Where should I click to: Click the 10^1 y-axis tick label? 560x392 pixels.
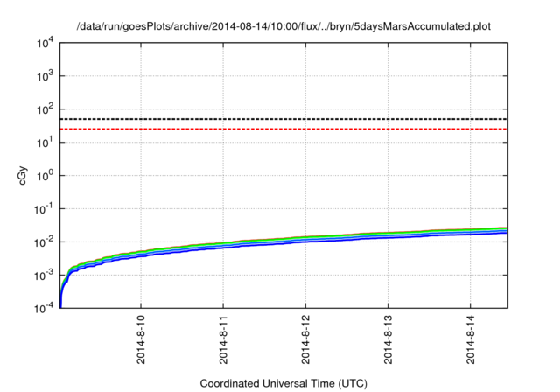(x=45, y=142)
